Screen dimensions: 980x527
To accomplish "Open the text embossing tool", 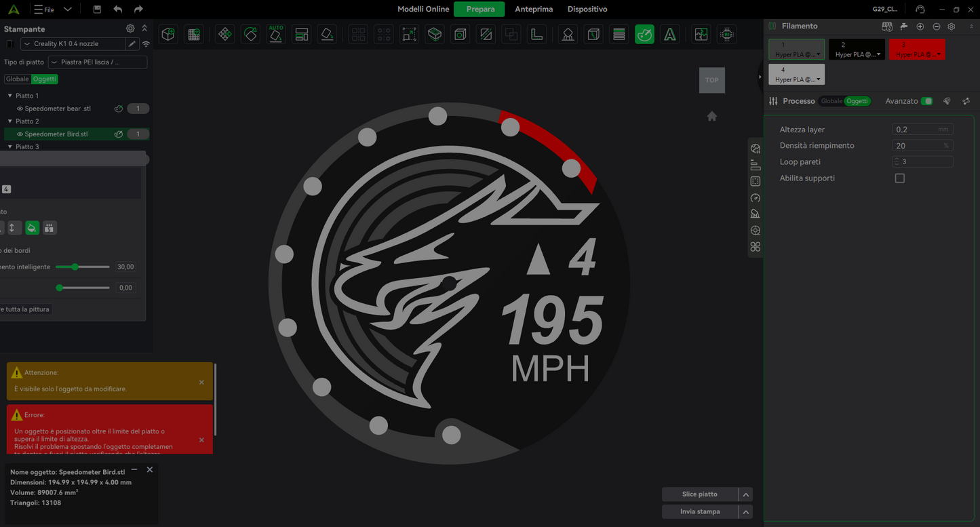I will pyautogui.click(x=670, y=34).
